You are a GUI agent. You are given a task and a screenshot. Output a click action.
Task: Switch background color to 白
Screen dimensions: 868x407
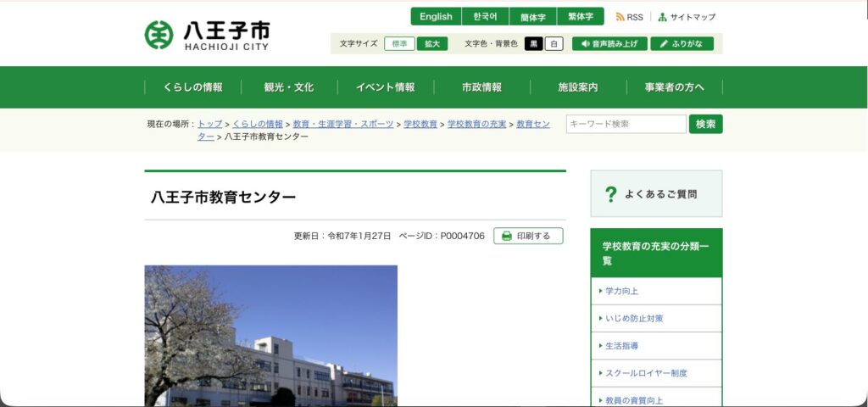[554, 43]
